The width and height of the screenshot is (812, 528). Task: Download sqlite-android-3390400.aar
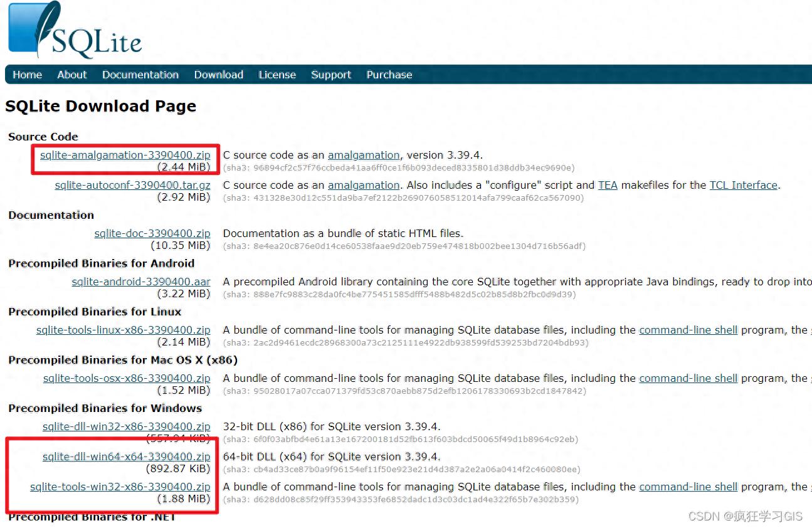pos(141,282)
